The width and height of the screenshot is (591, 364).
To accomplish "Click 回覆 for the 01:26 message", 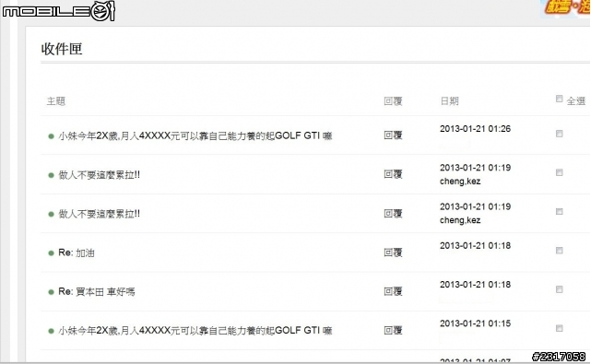I will tap(393, 135).
